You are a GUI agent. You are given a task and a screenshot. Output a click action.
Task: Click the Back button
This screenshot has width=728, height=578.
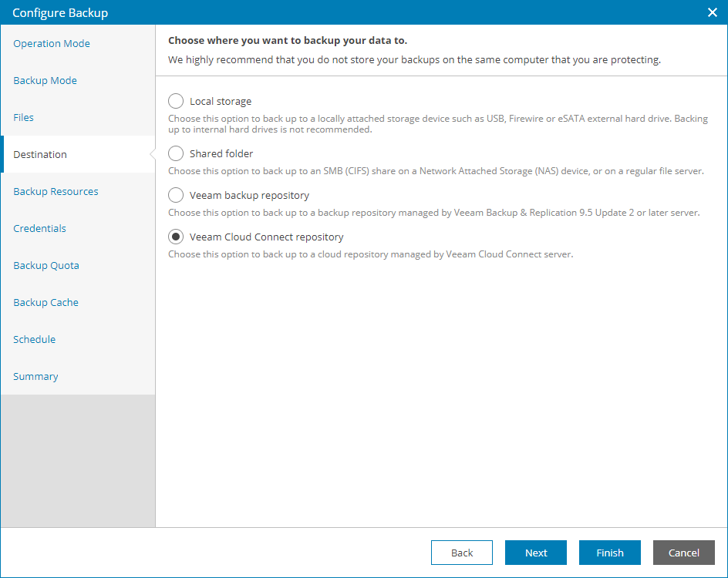(462, 553)
